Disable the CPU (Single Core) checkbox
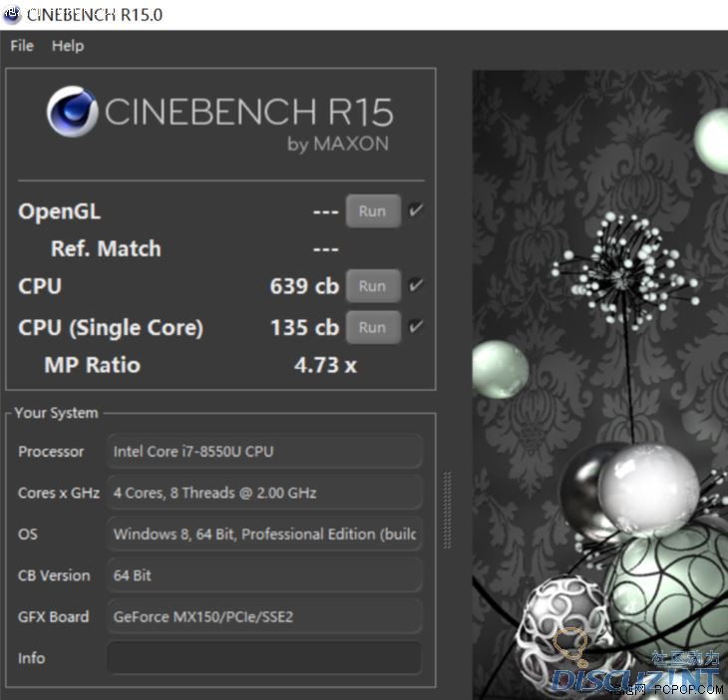 [x=416, y=327]
